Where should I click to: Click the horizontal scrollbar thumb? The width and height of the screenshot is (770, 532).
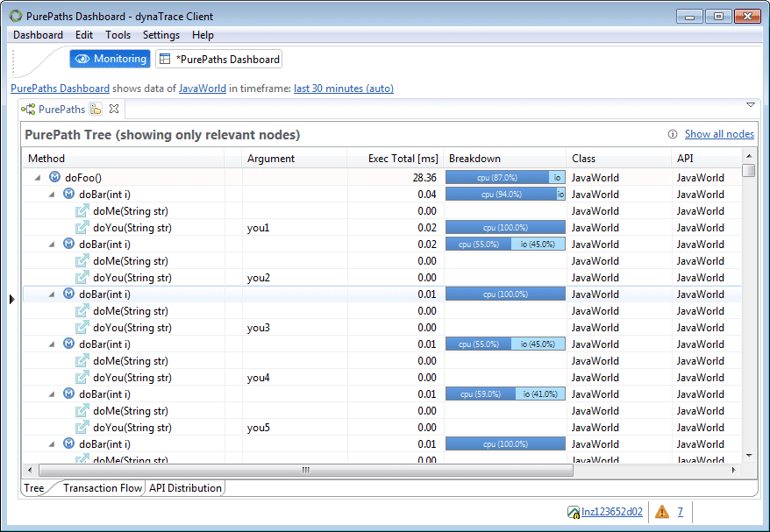pyautogui.click(x=306, y=470)
